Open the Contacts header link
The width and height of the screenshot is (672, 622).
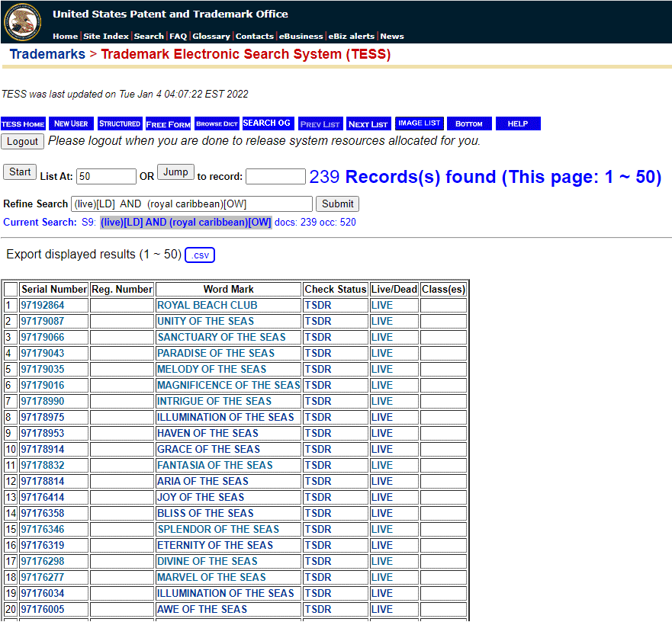point(255,37)
